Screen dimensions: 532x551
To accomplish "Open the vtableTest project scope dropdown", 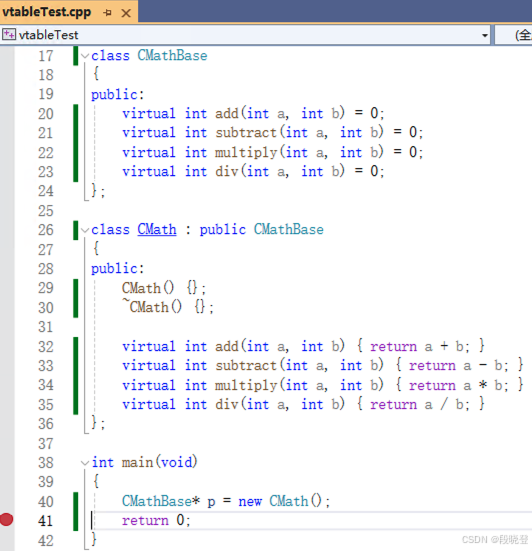I will (485, 35).
